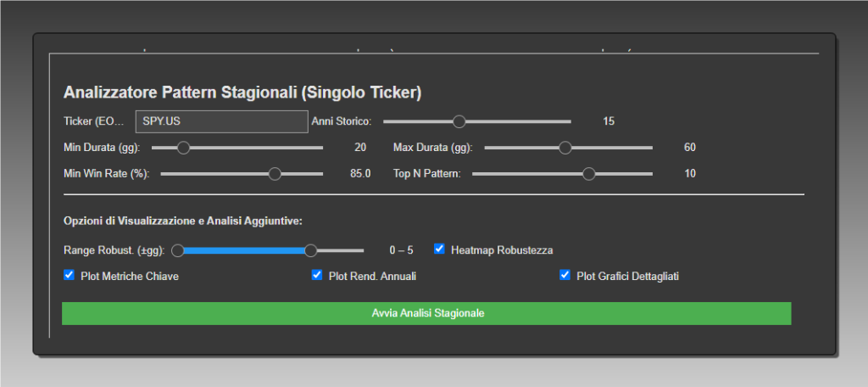868x387 pixels.
Task: Click the Min Win Rate (%) slider handle
Action: pyautogui.click(x=275, y=174)
